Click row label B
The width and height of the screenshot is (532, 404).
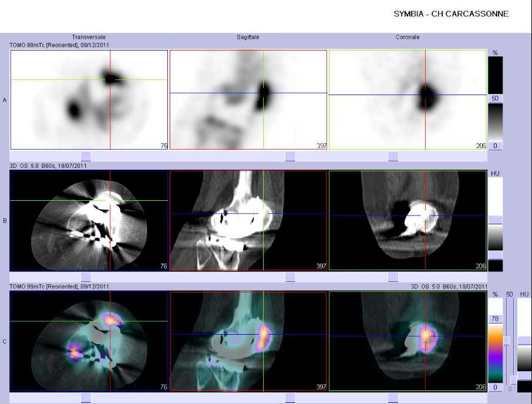pos(5,221)
